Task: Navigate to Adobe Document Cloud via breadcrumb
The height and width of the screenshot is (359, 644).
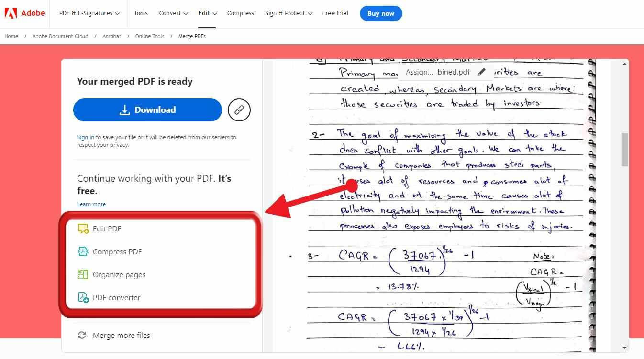Action: coord(60,36)
